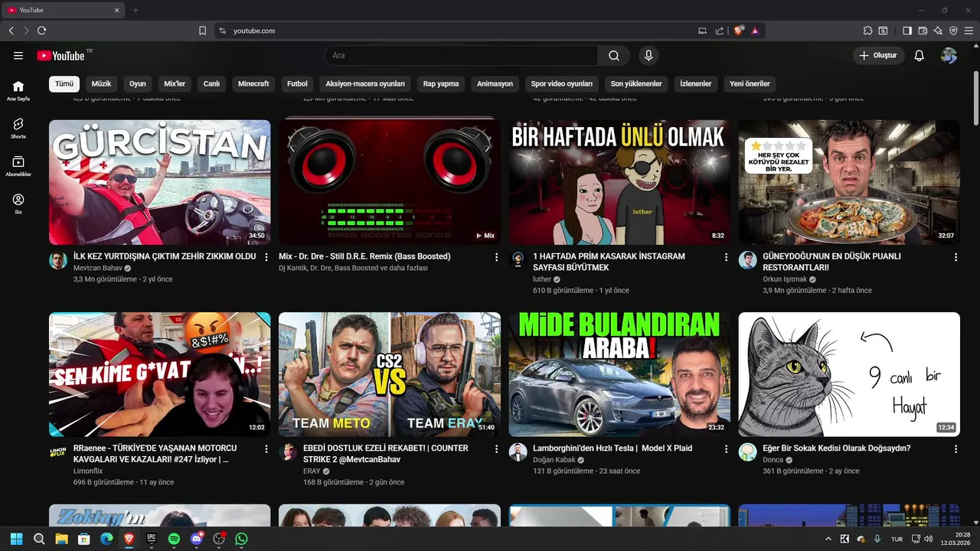Select Spor video oyunları chip
980x551 pixels.
[x=562, y=83]
